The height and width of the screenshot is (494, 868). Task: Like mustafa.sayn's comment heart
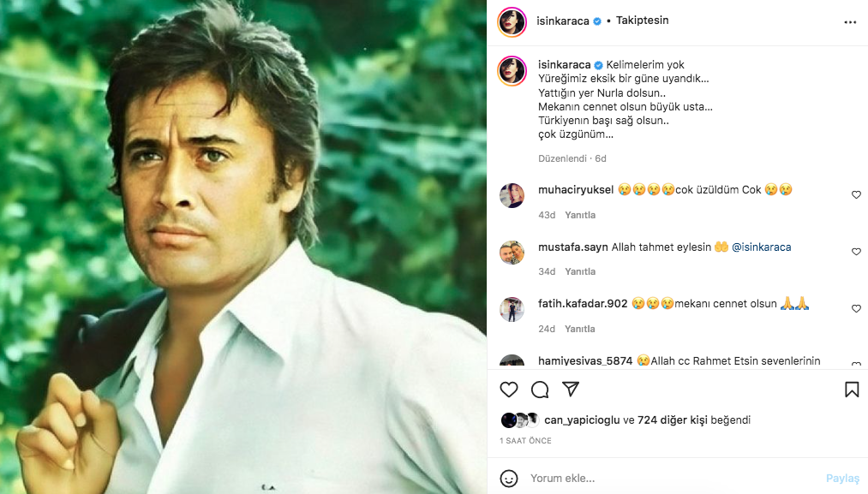pyautogui.click(x=856, y=251)
